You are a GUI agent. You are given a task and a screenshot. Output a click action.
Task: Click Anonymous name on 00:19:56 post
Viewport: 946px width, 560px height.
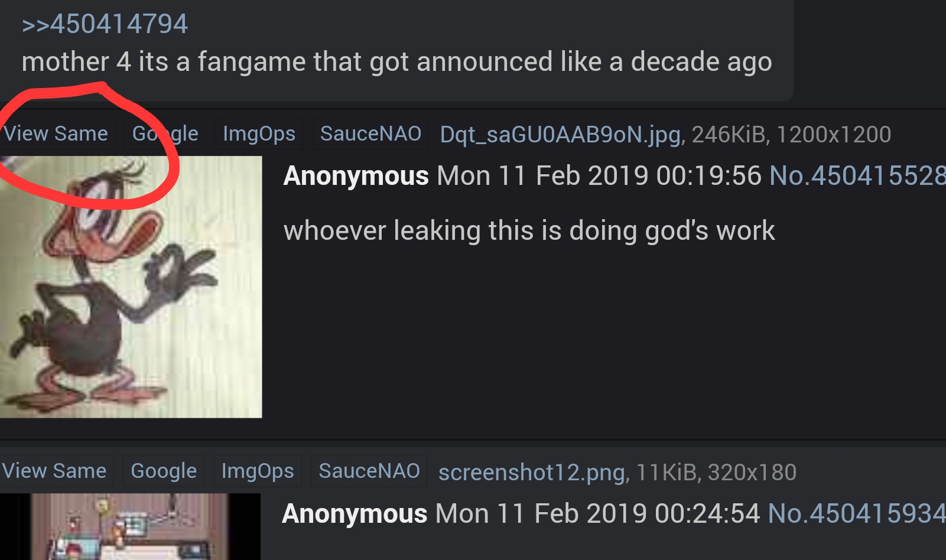click(x=356, y=176)
